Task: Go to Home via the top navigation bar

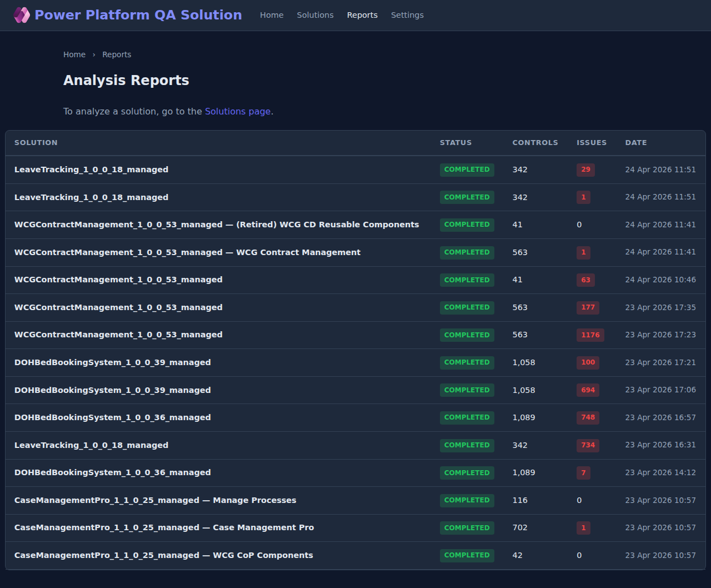Action: tap(272, 15)
